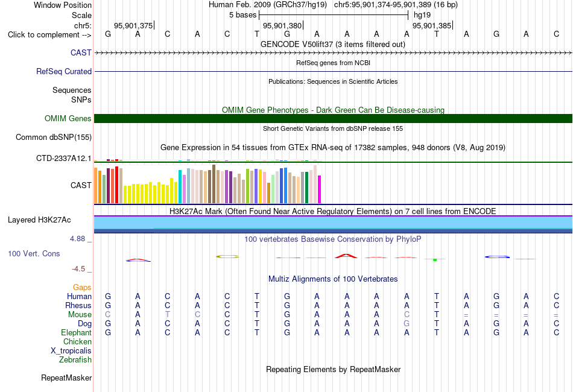Click the 95,901,380 position marker
The width and height of the screenshot is (573, 392).
pos(282,25)
